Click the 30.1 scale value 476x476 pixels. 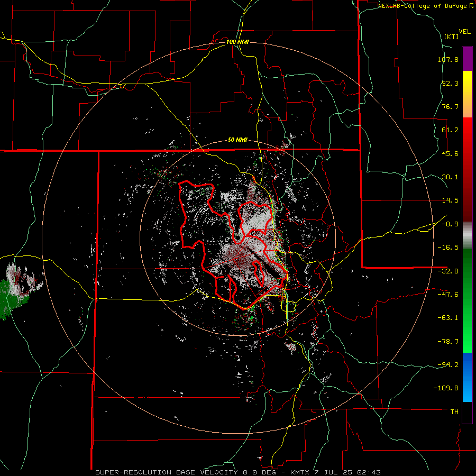point(450,177)
